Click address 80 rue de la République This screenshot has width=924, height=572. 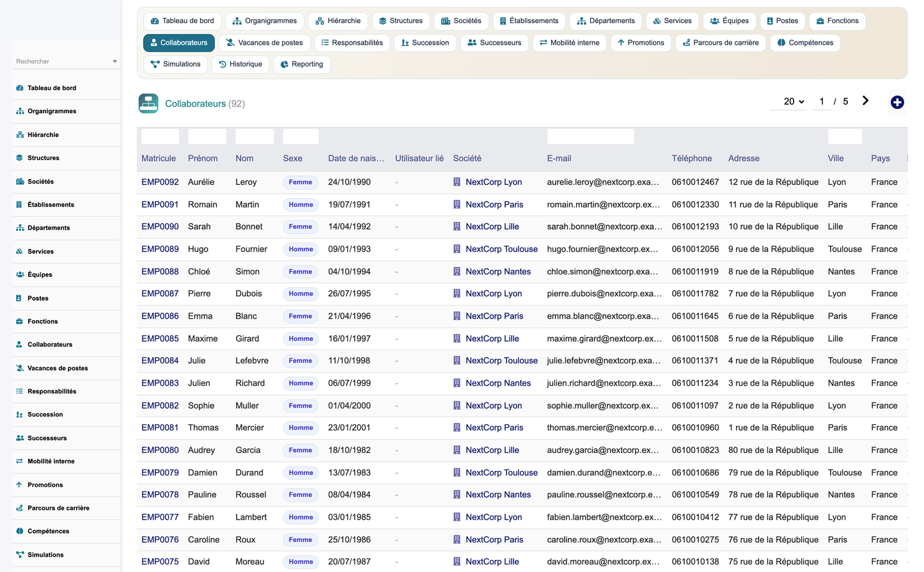coord(773,450)
